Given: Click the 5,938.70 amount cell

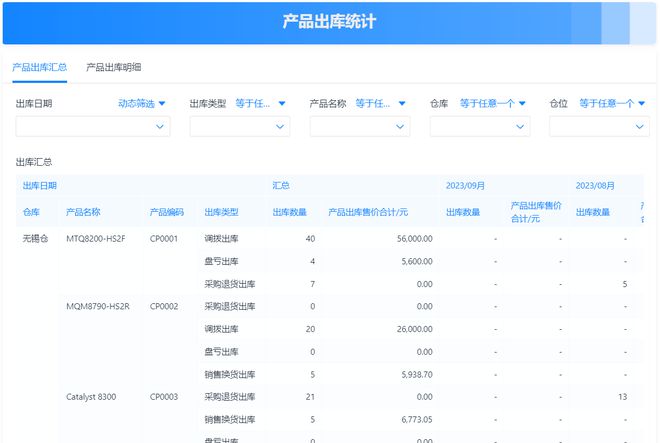Looking at the screenshot, I should (x=417, y=375).
